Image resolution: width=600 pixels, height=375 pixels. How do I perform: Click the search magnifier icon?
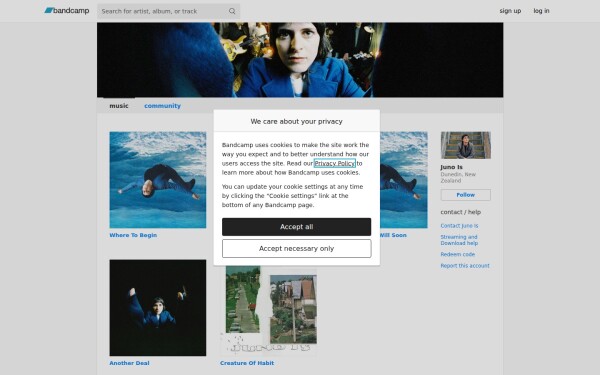pos(232,11)
